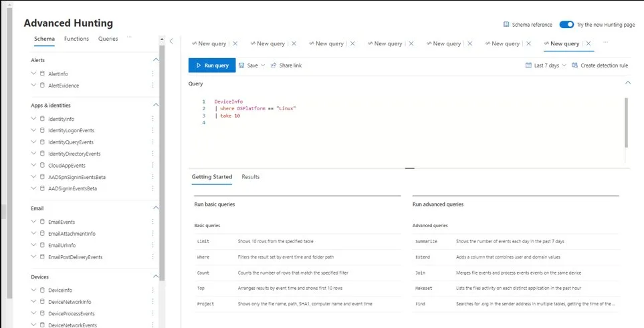Switch to the Functions tab
Screen dimensions: 644x328
(x=76, y=39)
